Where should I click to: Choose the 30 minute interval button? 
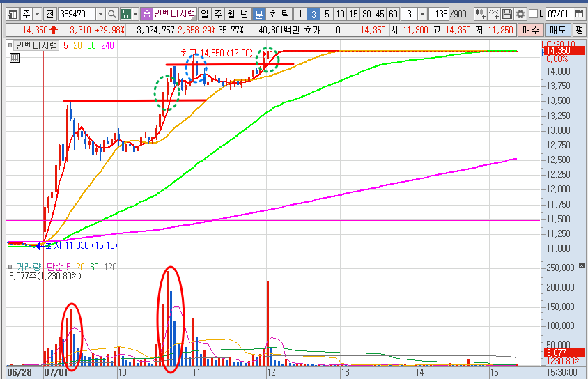[366, 14]
